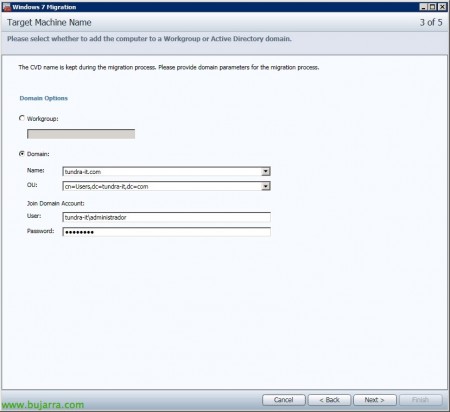Click into the Password field

(x=166, y=232)
